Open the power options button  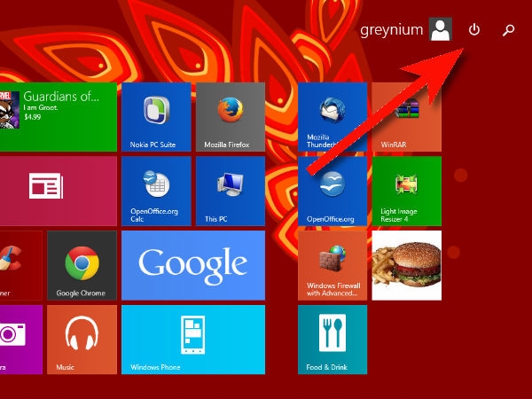click(474, 30)
